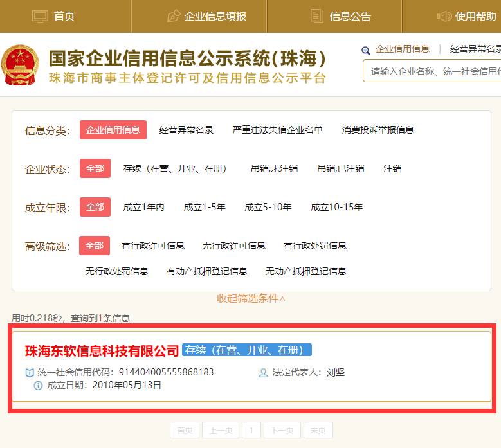Image resolution: width=501 pixels, height=448 pixels.
Task: Switch to 企业信用信息 search tab
Action: tap(402, 49)
